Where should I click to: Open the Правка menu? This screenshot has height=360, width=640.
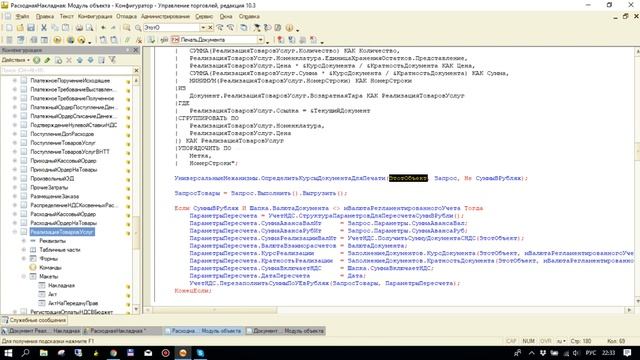pyautogui.click(x=44, y=17)
